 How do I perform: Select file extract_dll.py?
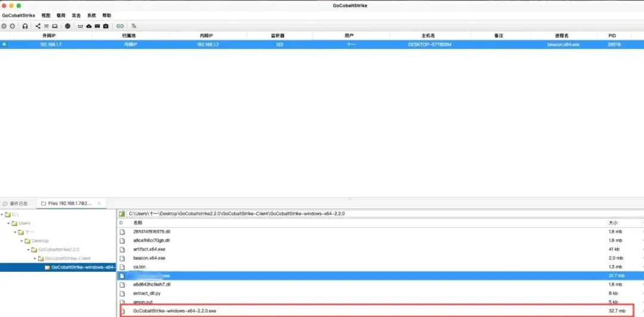pos(147,294)
